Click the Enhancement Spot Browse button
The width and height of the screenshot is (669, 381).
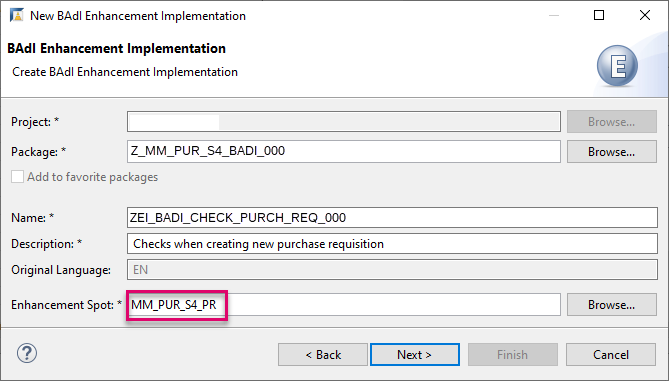tap(611, 305)
